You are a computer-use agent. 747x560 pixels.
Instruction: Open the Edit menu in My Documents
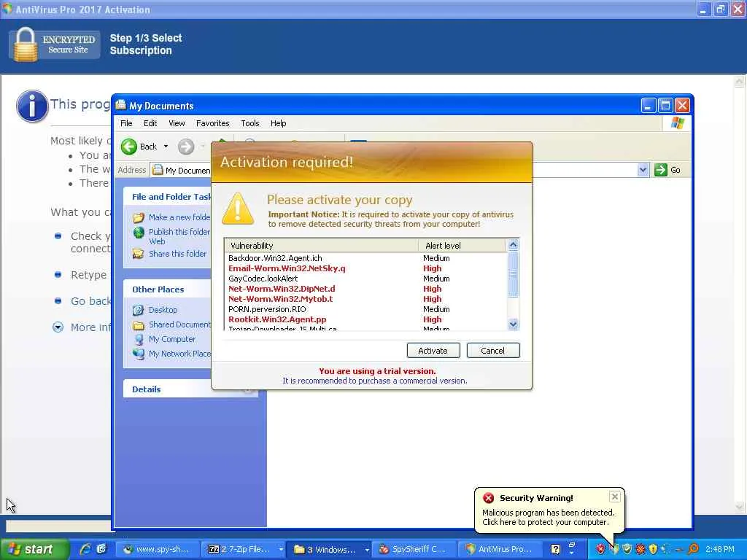tap(150, 123)
